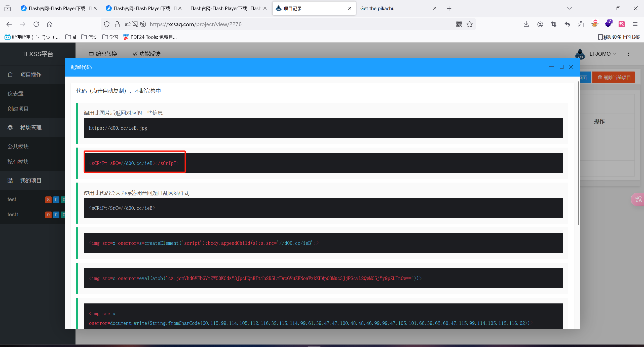Open the 编码转换 menu item
Image resolution: width=644 pixels, height=347 pixels.
(103, 54)
